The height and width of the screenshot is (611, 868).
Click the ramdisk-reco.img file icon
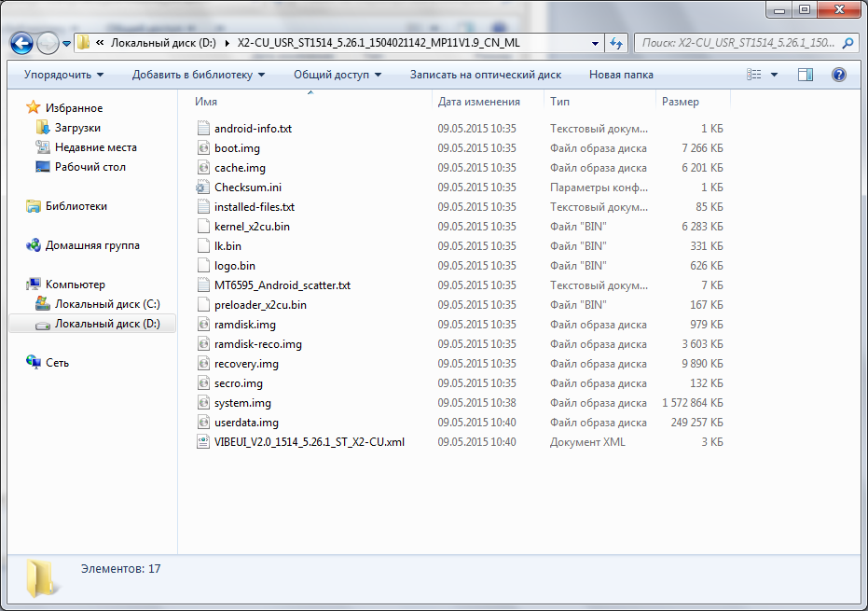point(203,344)
